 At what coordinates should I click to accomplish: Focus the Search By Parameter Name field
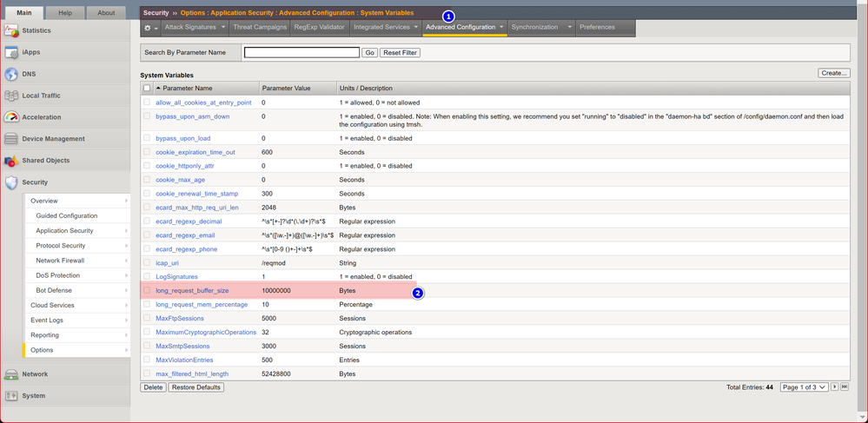(x=301, y=53)
